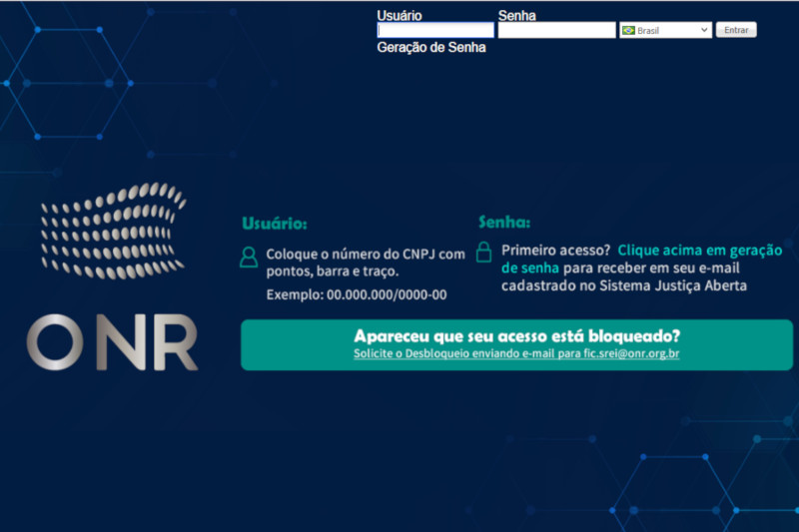Click into the Senha password field
This screenshot has width=799, height=532.
(x=556, y=30)
